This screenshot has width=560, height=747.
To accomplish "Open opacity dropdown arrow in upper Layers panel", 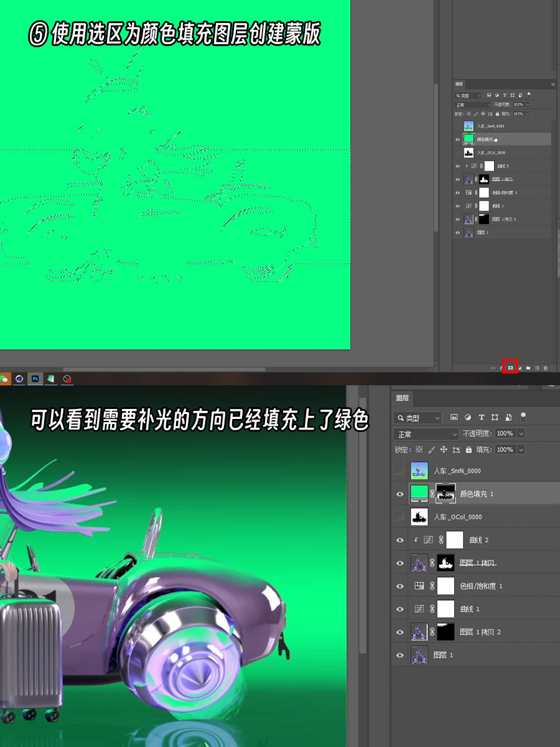I will (x=528, y=105).
